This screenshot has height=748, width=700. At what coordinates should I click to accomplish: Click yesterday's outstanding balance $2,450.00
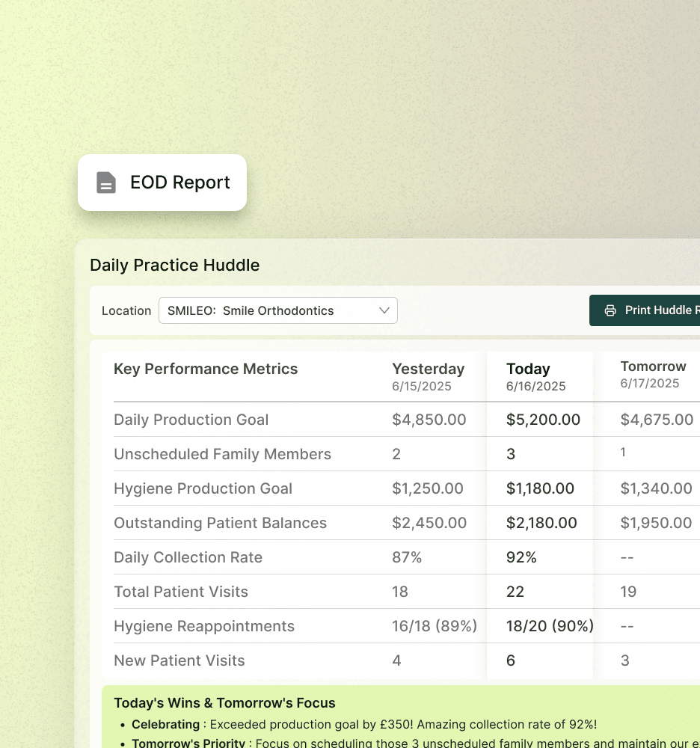tap(429, 523)
